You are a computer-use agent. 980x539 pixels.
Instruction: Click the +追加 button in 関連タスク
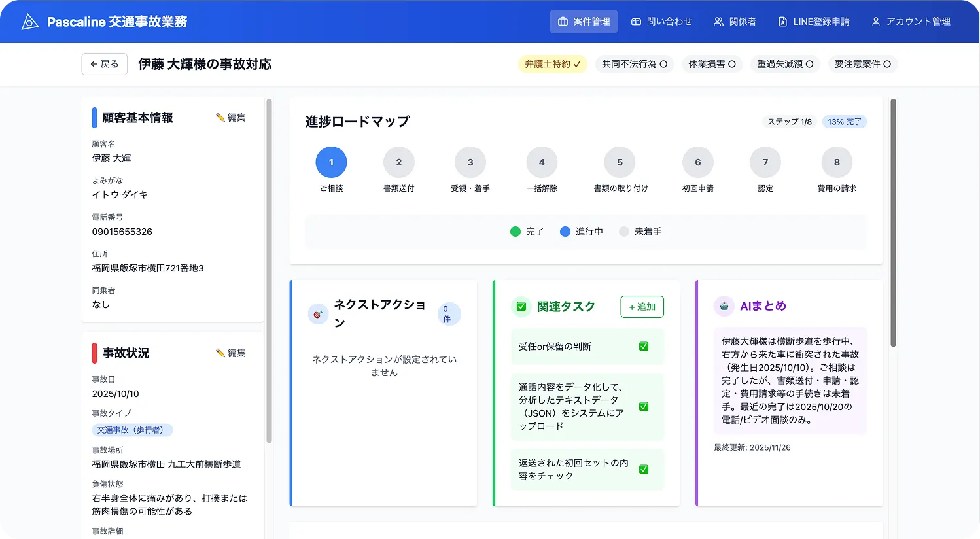[642, 306]
